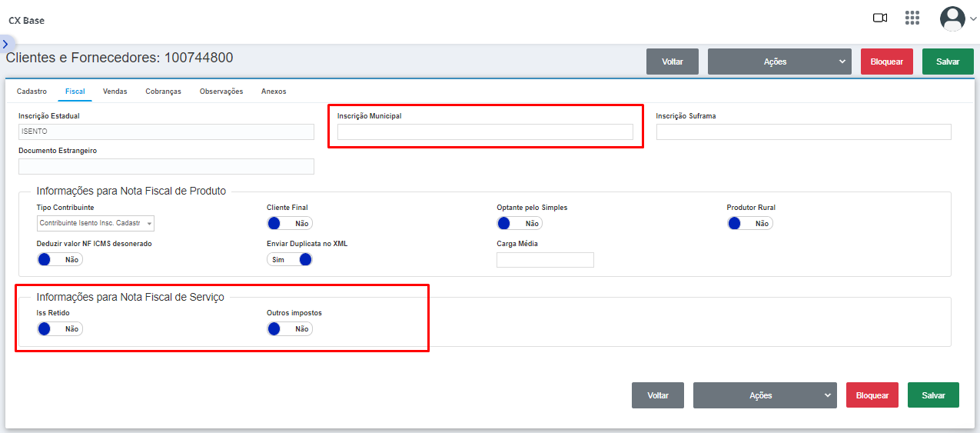Click the top Voltar button

pyautogui.click(x=673, y=62)
